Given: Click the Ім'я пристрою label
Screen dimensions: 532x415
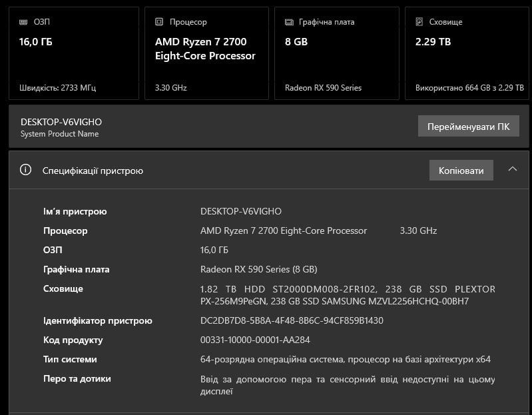Looking at the screenshot, I should pos(75,211).
